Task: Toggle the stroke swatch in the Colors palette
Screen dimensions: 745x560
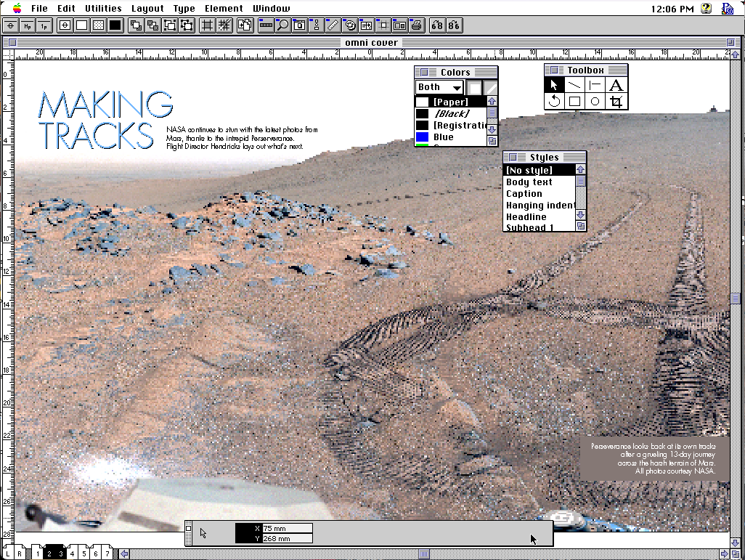Action: click(491, 86)
